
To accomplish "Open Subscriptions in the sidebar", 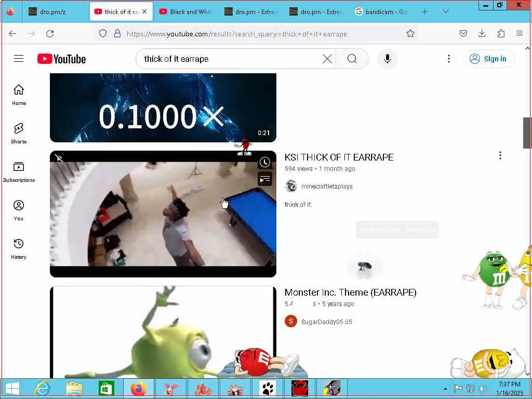I will 19,172.
